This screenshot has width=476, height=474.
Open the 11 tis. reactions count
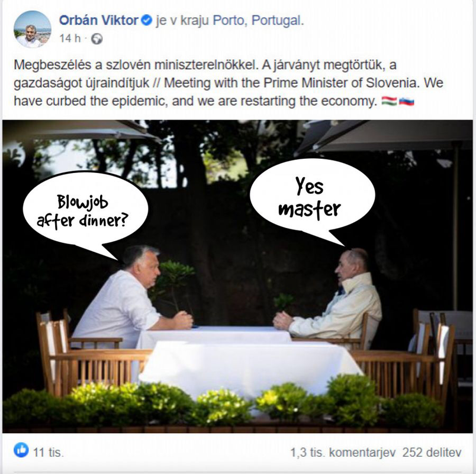49,453
